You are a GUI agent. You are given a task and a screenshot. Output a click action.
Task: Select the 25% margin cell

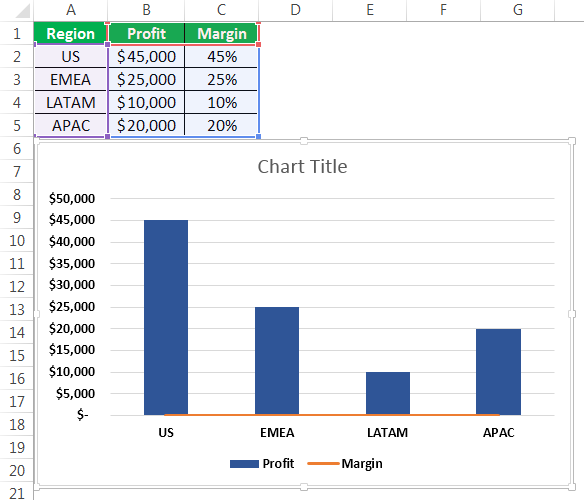(222, 79)
